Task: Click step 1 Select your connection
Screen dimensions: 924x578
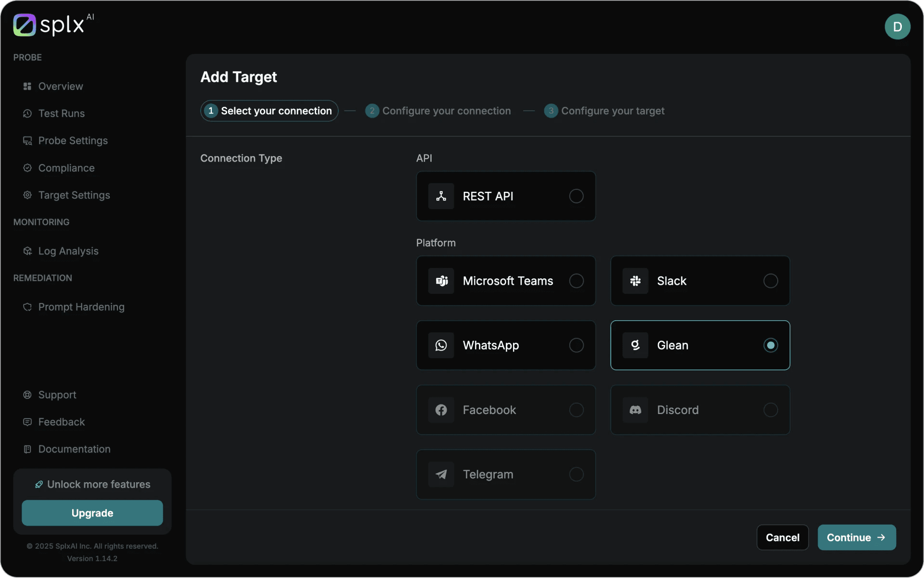Action: [x=269, y=111]
